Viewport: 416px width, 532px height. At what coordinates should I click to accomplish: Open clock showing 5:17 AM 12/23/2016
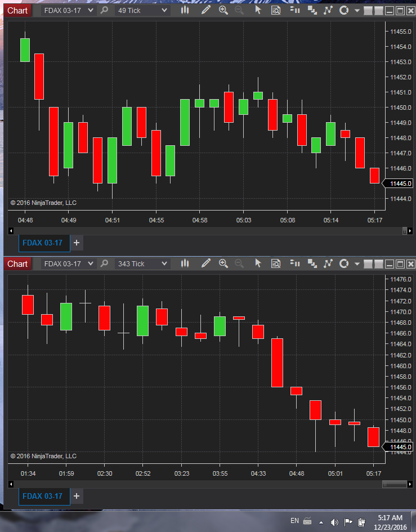pos(390,522)
